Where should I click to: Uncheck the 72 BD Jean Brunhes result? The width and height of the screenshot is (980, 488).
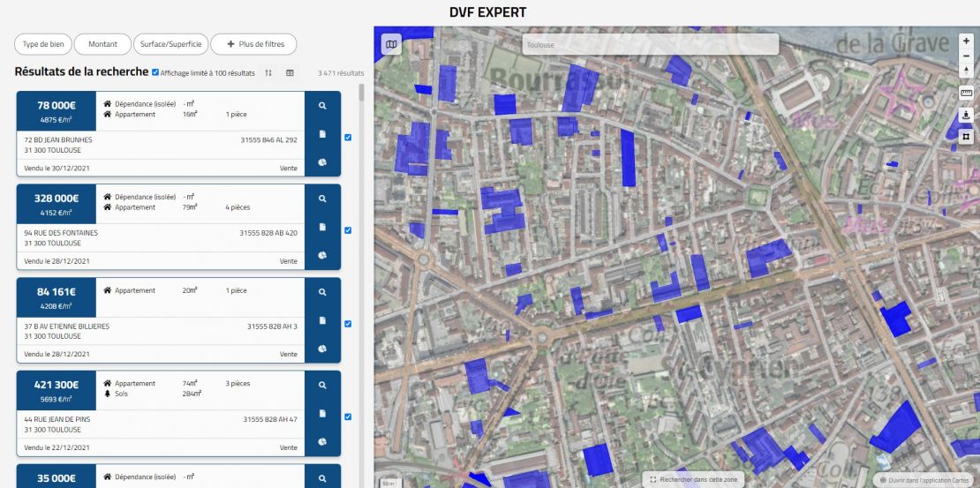click(348, 138)
